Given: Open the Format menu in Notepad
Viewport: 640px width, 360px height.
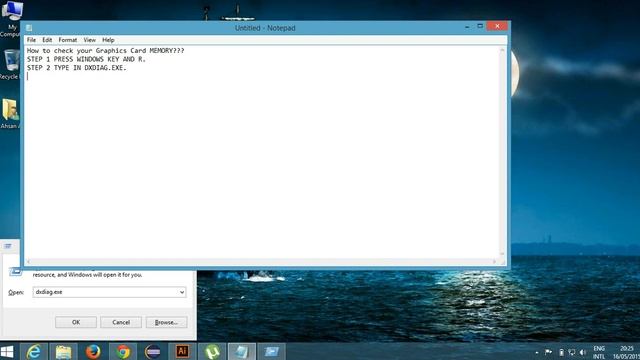Looking at the screenshot, I should pos(68,40).
